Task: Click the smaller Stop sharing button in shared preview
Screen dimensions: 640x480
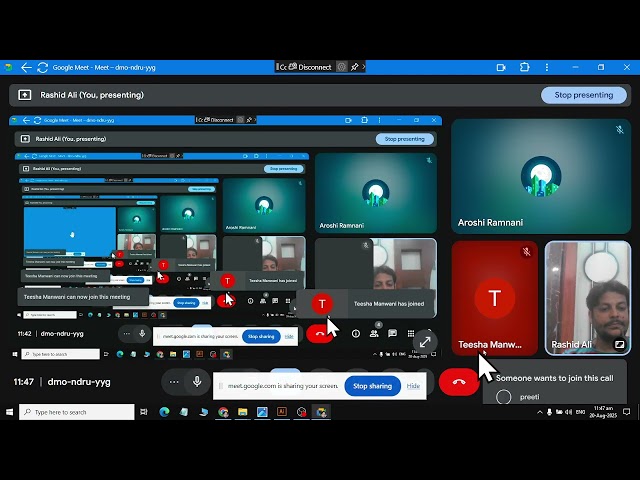Action: 261,337
